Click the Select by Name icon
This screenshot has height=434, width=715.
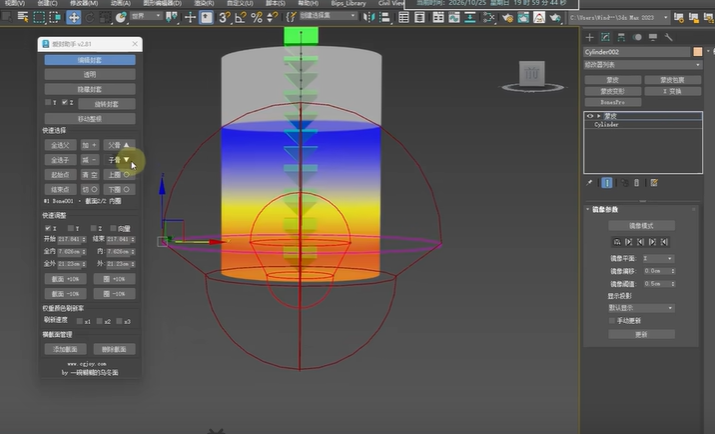point(23,17)
